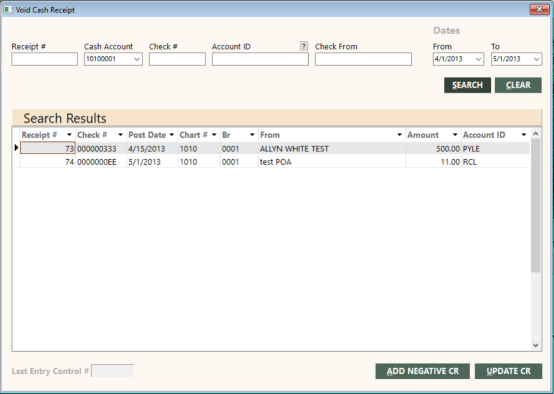Open the Cash Account dropdown
Screen dimensions: 554x394
tap(137, 59)
